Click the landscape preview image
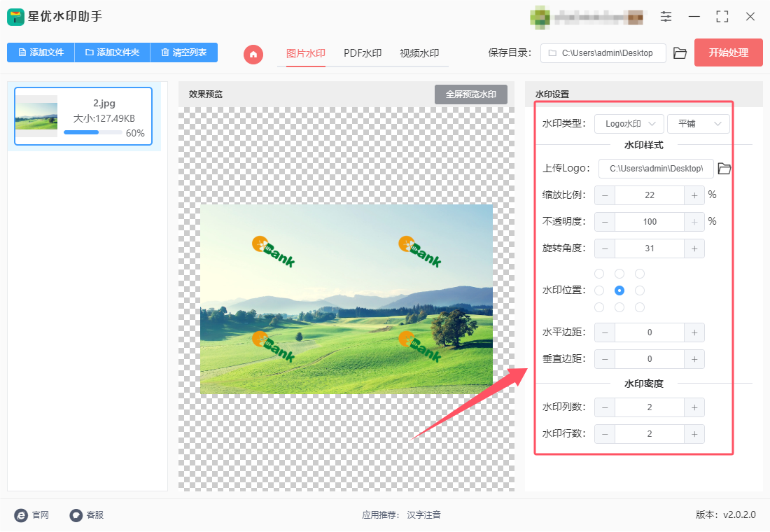 [x=346, y=299]
